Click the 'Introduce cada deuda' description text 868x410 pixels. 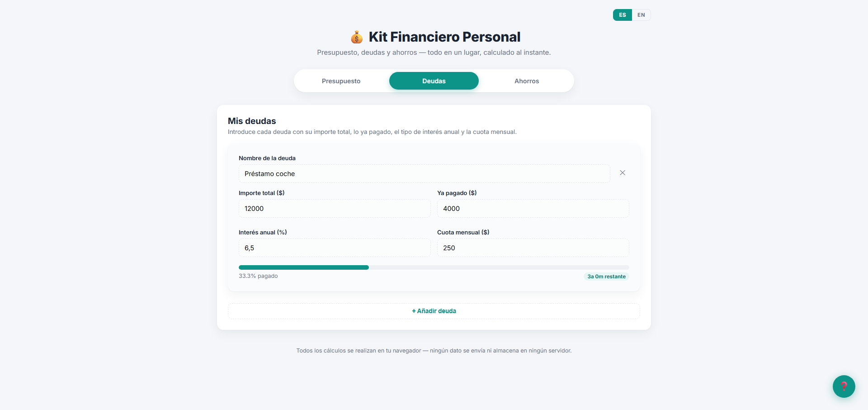372,132
